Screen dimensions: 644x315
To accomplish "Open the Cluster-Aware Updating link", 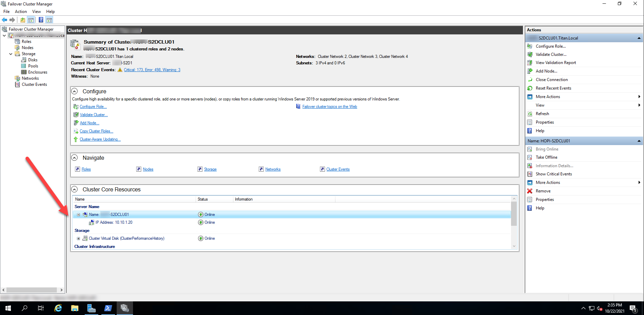I will point(100,139).
